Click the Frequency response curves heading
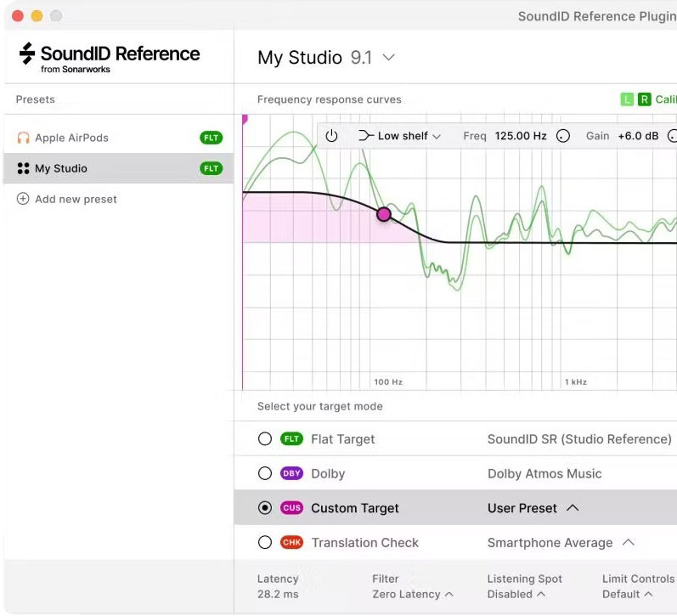 click(x=330, y=99)
